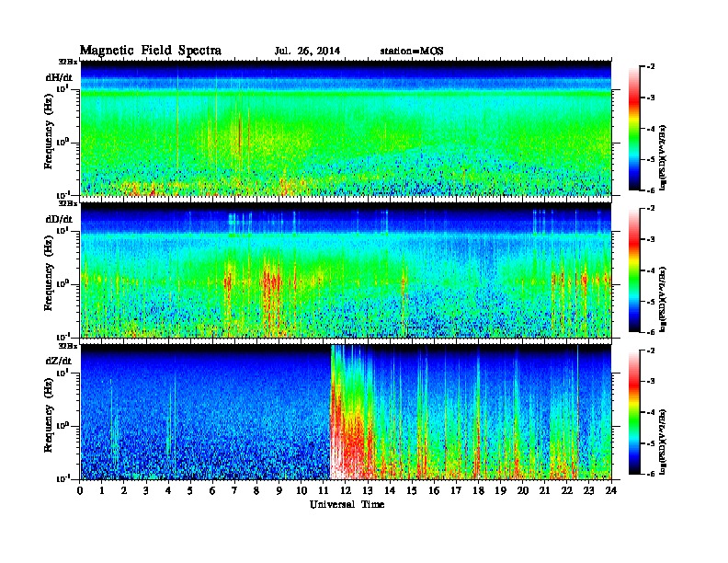Screen dimensions: 728x563
Task: Click hour "11" on the time axis
Action: coord(324,490)
